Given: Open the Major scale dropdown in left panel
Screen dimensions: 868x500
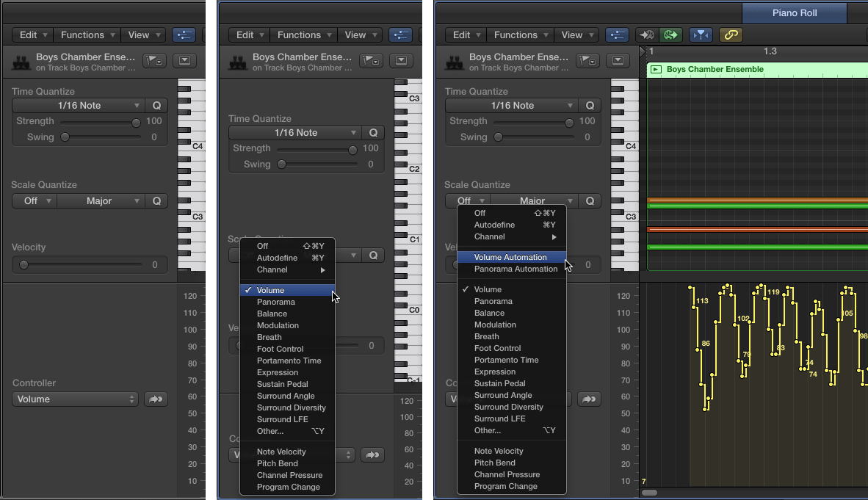Looking at the screenshot, I should click(101, 200).
